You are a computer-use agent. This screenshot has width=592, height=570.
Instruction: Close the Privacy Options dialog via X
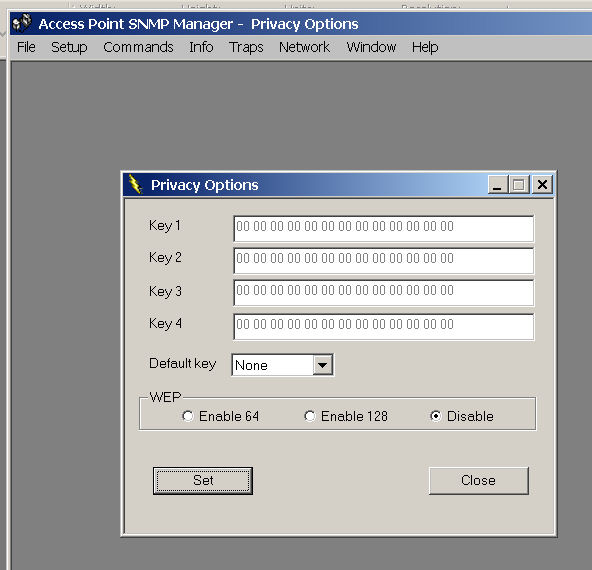coord(542,185)
